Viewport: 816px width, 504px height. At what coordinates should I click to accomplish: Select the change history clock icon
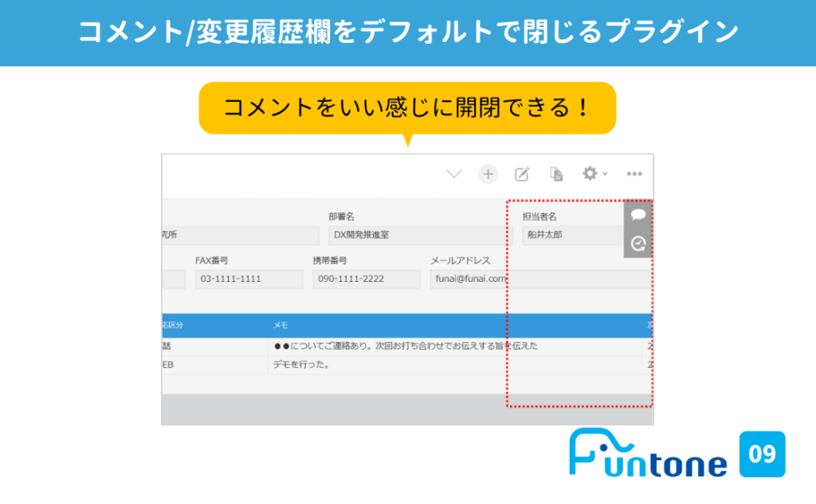637,244
